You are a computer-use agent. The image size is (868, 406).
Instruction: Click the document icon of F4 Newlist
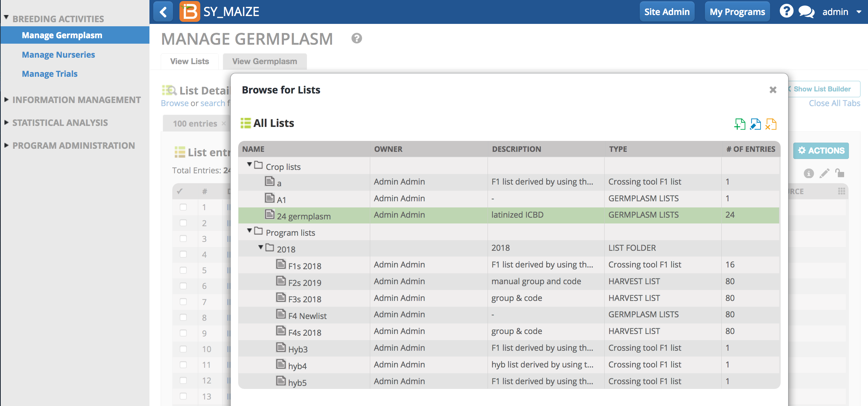(x=281, y=314)
